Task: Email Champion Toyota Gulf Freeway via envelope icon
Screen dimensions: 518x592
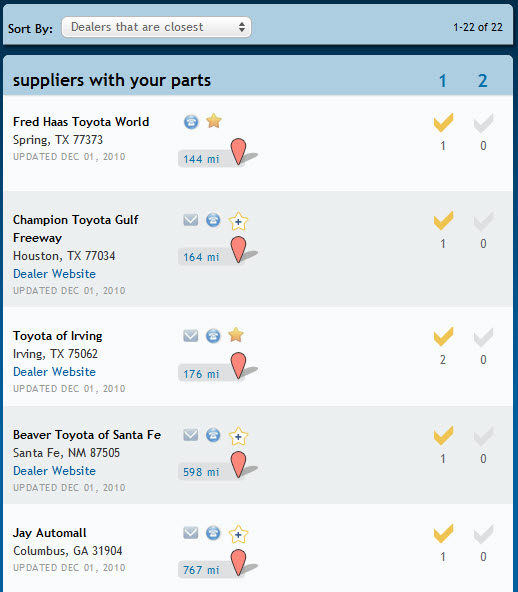Action: [x=191, y=220]
